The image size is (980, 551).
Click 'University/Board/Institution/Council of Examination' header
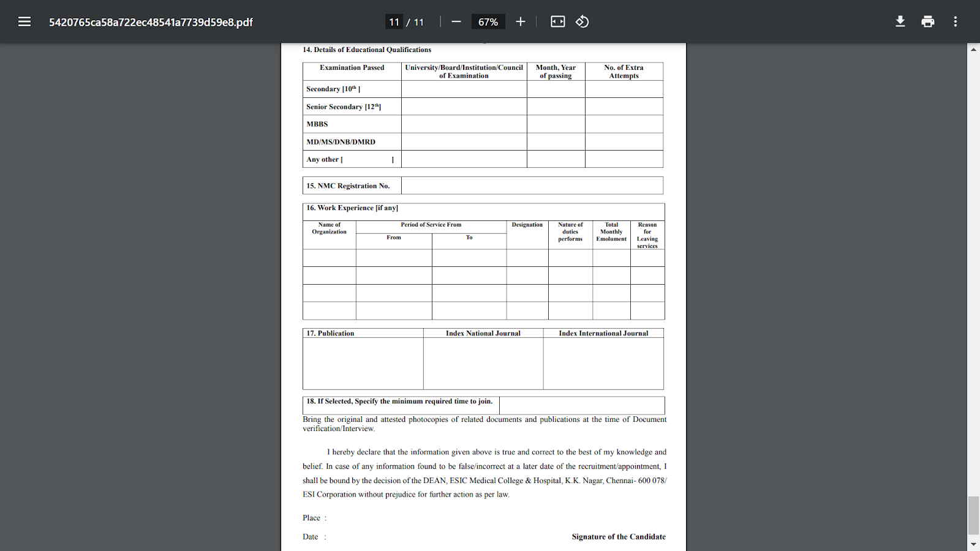(464, 72)
